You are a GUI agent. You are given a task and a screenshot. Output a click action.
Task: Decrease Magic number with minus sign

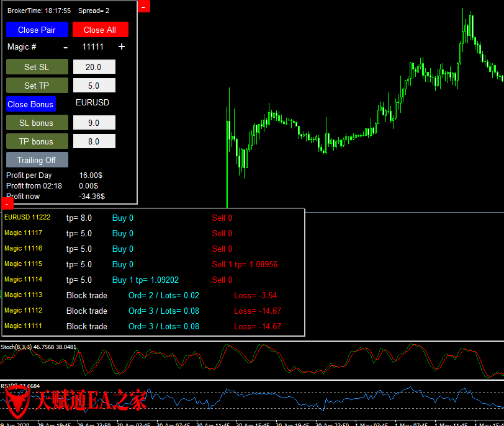pos(66,47)
